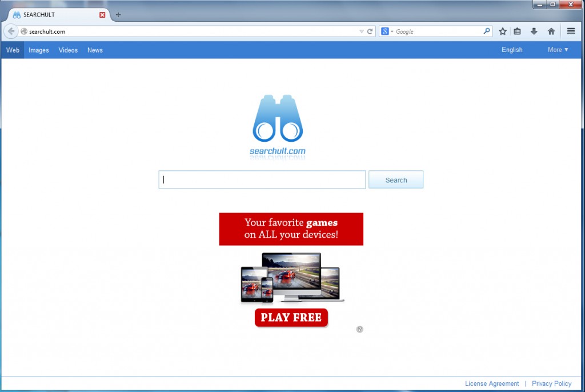The height and width of the screenshot is (392, 585).
Task: Select the SEARCHULT tab title
Action: [39, 15]
